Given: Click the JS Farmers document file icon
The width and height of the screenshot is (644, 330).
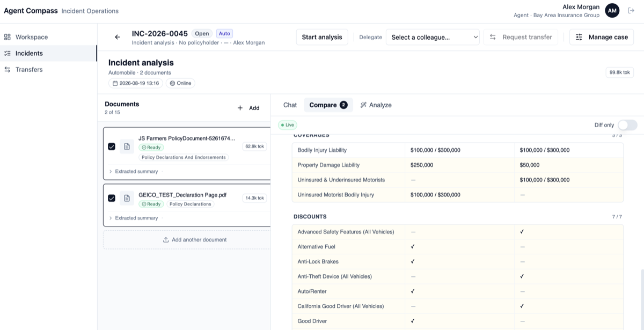Looking at the screenshot, I should [127, 146].
